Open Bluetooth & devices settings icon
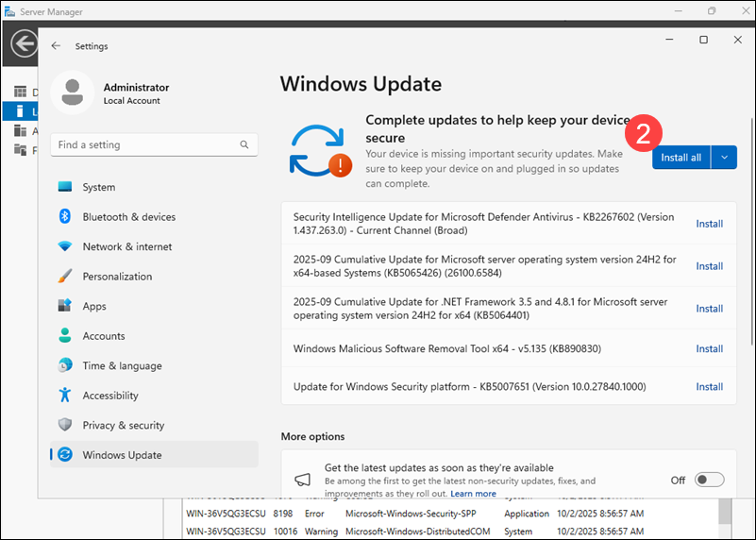This screenshot has height=540, width=756. [x=65, y=217]
